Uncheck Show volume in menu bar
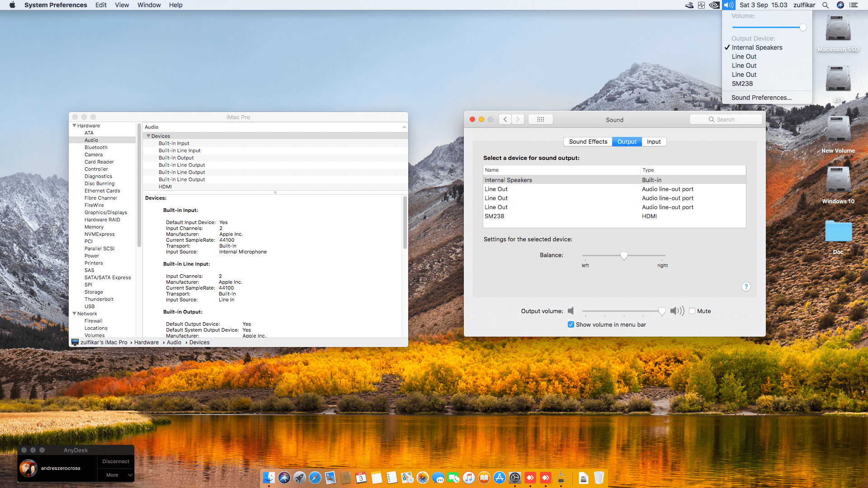This screenshot has width=868, height=488. click(571, 324)
